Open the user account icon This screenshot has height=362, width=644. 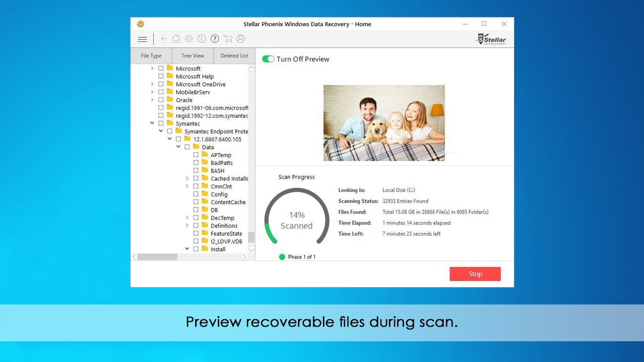[x=240, y=39]
